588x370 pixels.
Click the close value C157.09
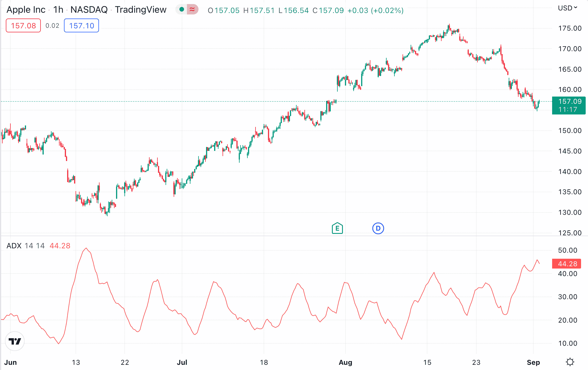click(x=328, y=11)
